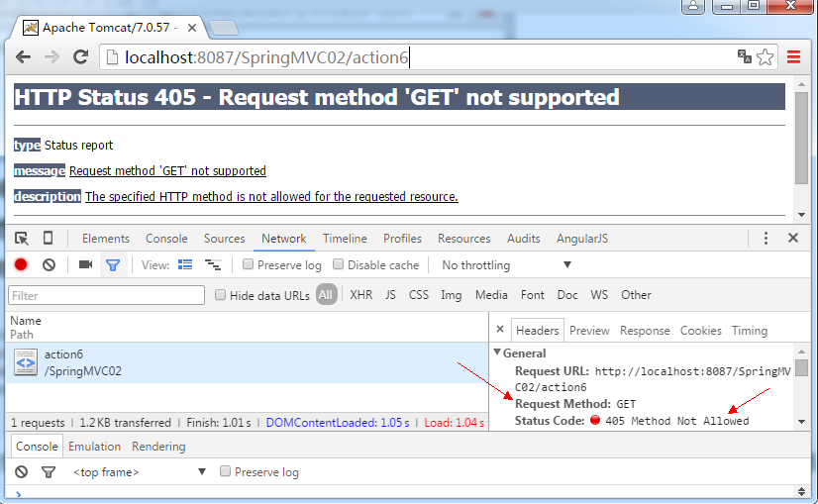
Task: Collapse the General section
Action: click(x=497, y=353)
